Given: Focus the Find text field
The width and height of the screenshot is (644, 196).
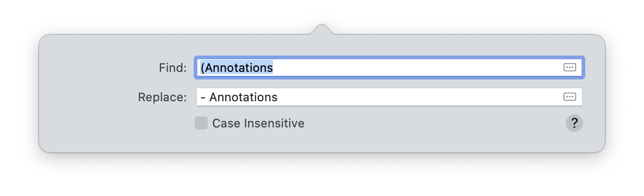Looking at the screenshot, I should 389,68.
